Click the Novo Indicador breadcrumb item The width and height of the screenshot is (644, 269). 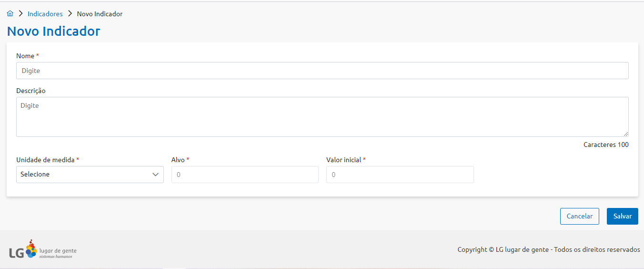click(100, 14)
